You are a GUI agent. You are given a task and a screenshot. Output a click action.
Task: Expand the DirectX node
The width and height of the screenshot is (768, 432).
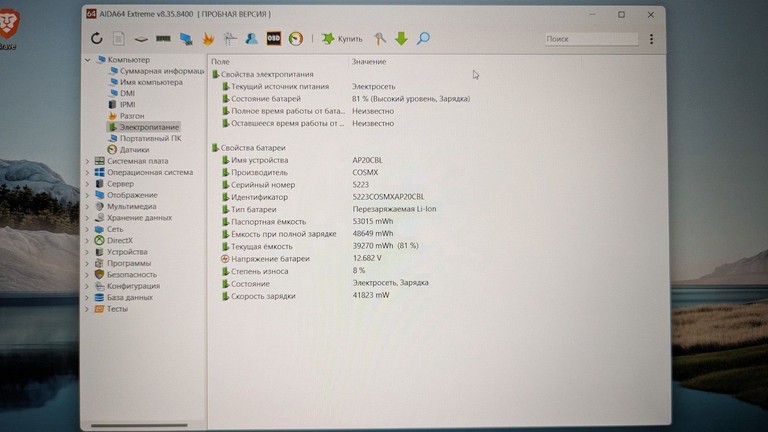click(88, 240)
